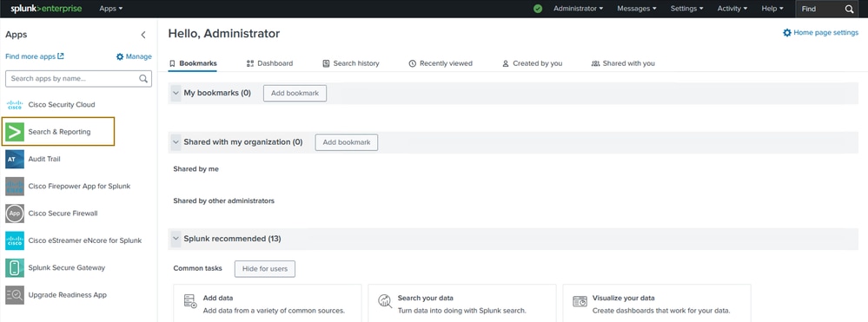Click the Hide for users button

265,269
